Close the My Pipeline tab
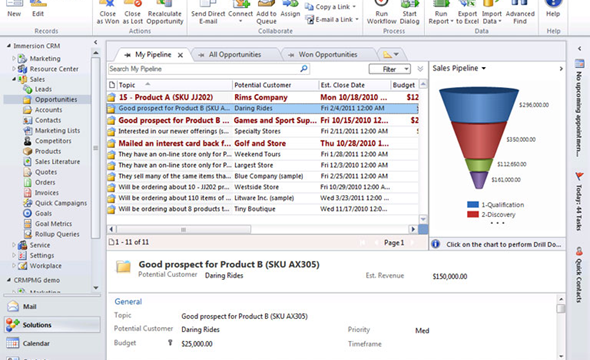 [180, 55]
